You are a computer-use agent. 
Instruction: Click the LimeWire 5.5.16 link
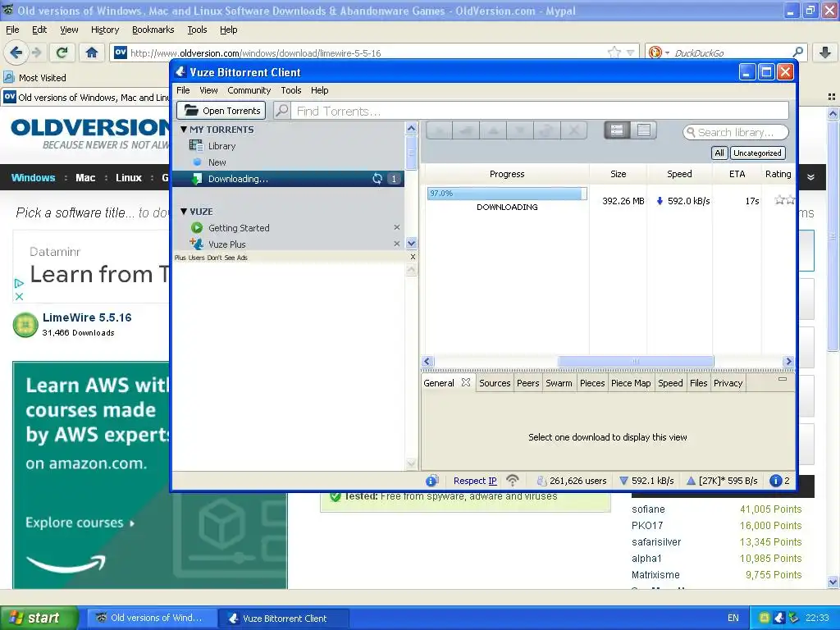(x=87, y=317)
